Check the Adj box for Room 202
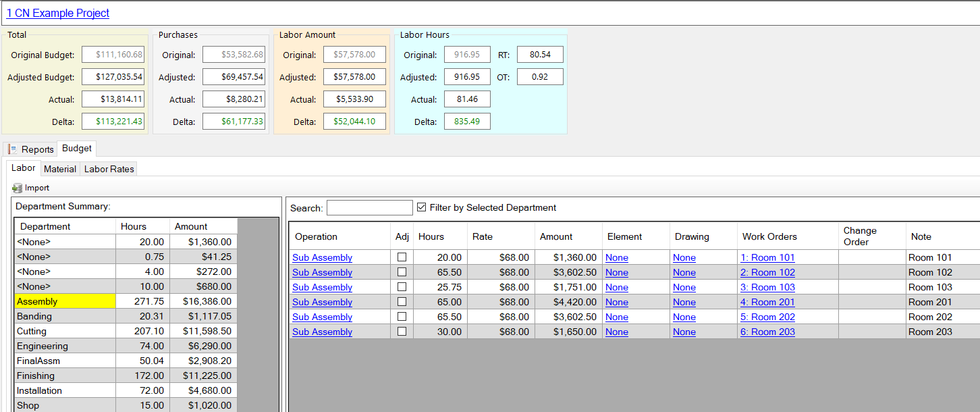Screen dimensions: 980x412 pos(402,317)
